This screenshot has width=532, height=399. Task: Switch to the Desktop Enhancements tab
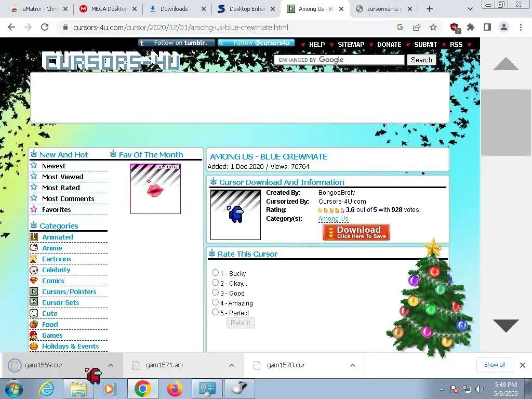pyautogui.click(x=246, y=9)
